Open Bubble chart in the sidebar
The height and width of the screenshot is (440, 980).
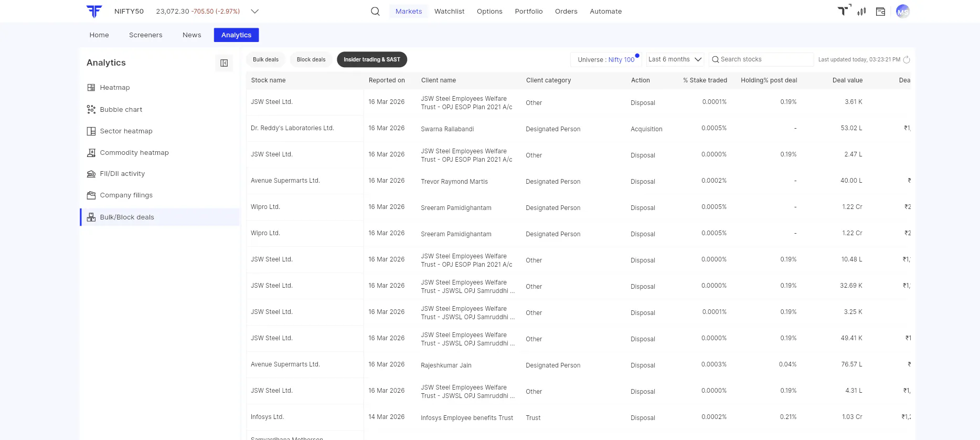pyautogui.click(x=160, y=109)
